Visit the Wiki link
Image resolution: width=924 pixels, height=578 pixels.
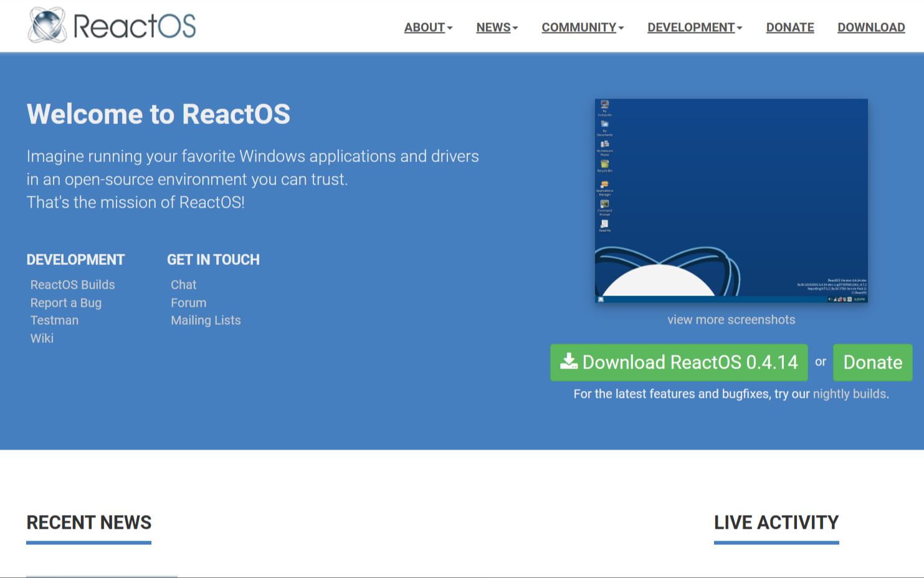pyautogui.click(x=42, y=338)
